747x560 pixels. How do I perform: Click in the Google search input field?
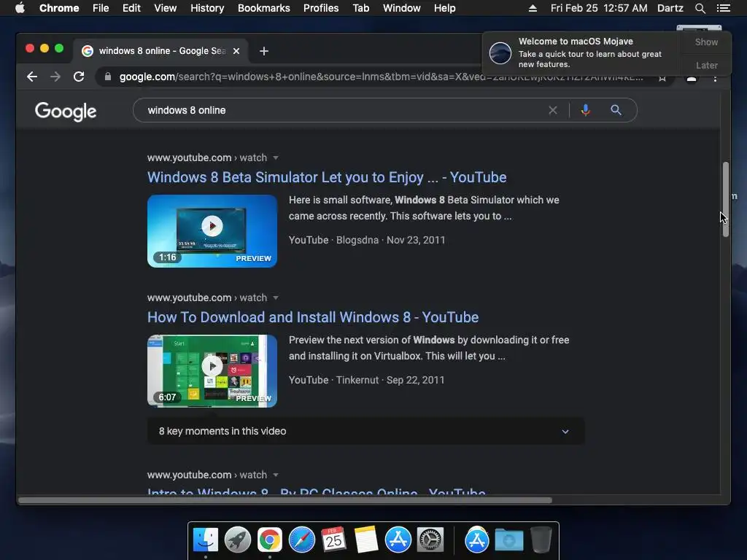tap(343, 111)
